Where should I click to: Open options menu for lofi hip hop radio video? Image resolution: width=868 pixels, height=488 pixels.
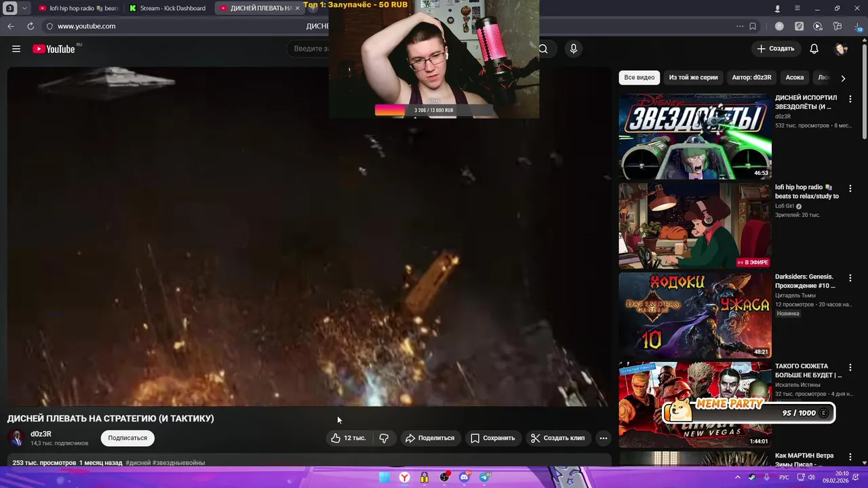click(x=850, y=188)
